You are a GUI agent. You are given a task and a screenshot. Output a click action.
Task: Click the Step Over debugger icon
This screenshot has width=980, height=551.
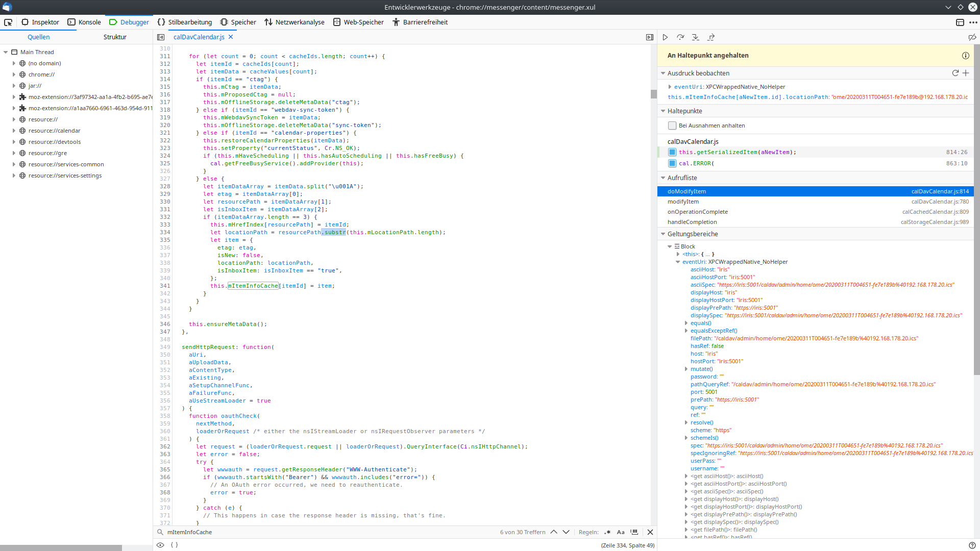[680, 37]
